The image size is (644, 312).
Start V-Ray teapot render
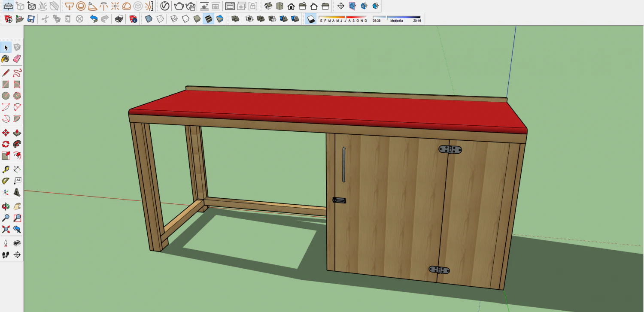179,6
